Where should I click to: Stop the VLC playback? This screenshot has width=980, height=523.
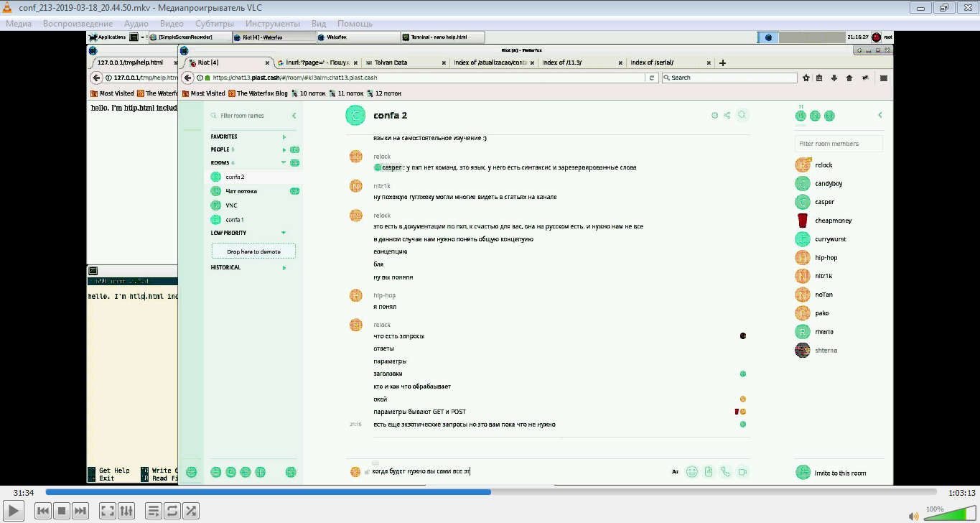62,511
